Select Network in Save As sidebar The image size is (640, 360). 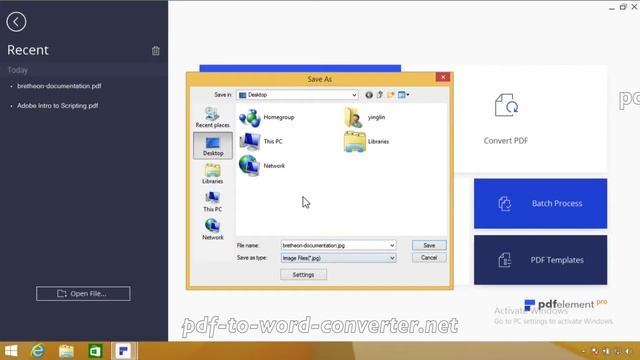[x=213, y=229]
